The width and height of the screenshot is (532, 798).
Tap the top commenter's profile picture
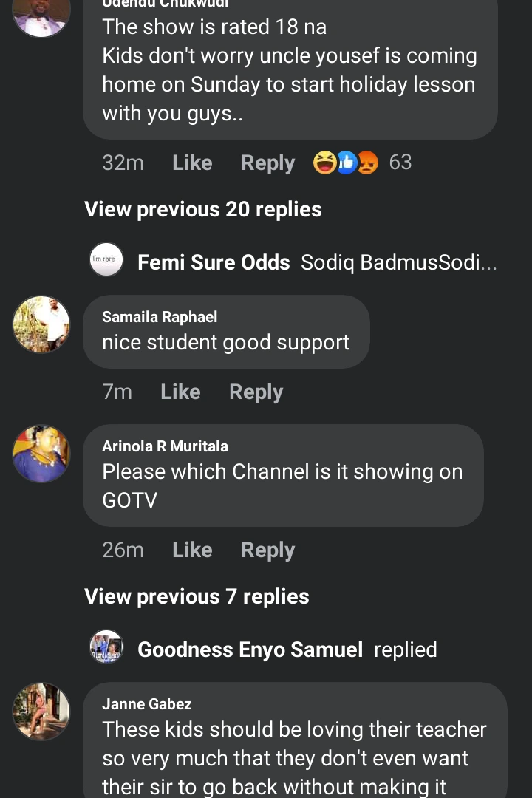click(41, 15)
